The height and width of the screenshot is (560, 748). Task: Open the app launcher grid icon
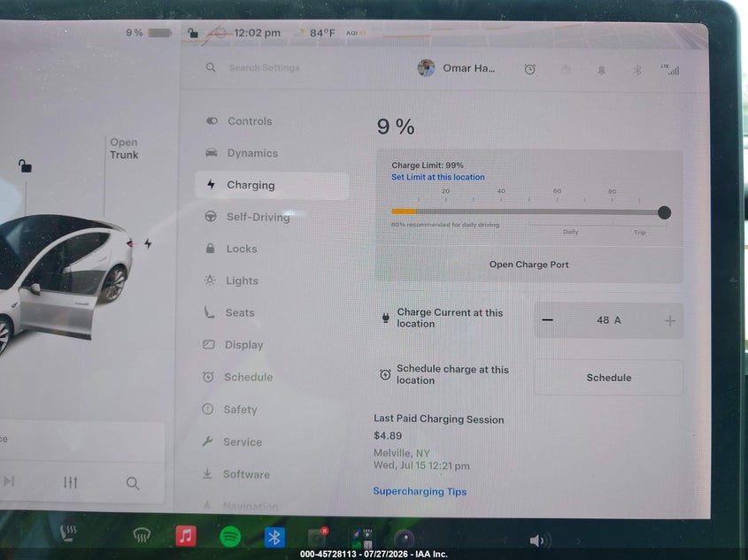coord(362,539)
